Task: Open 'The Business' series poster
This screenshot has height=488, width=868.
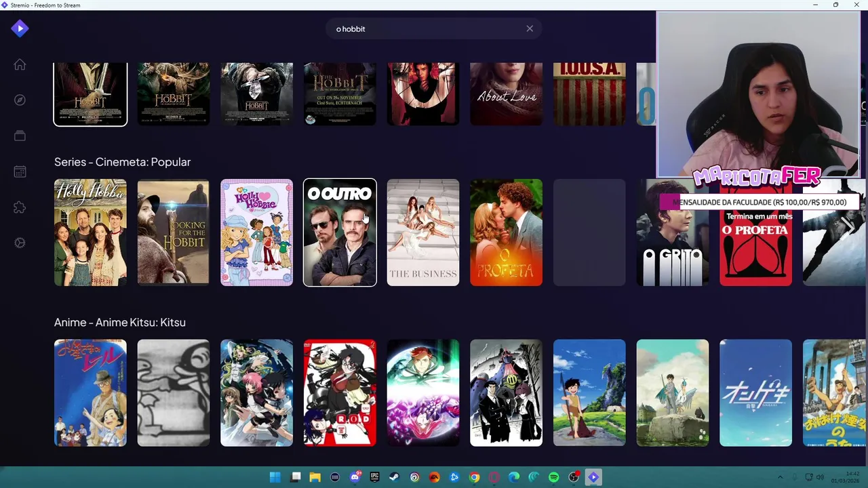Action: [x=423, y=232]
